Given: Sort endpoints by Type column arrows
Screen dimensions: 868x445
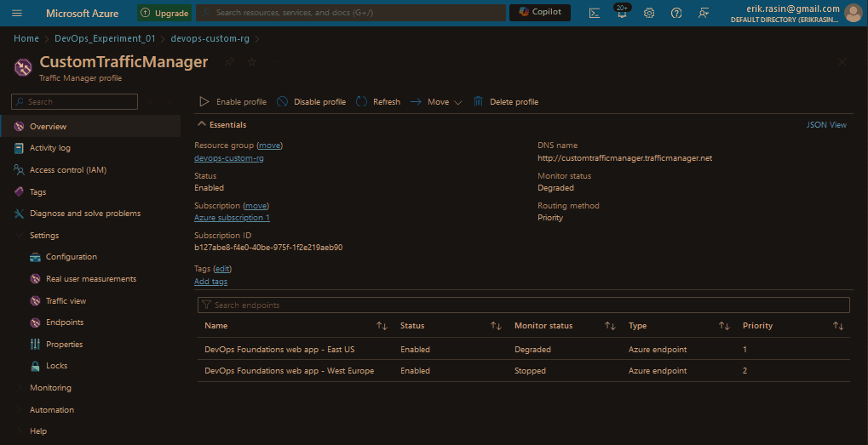Looking at the screenshot, I should pos(724,326).
